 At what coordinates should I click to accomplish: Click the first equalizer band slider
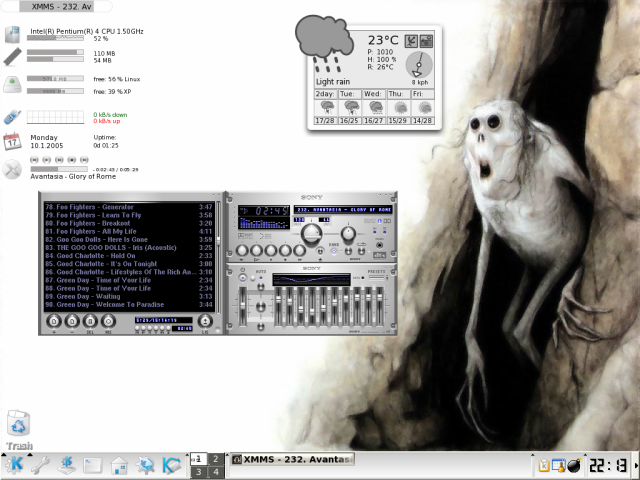tap(278, 306)
